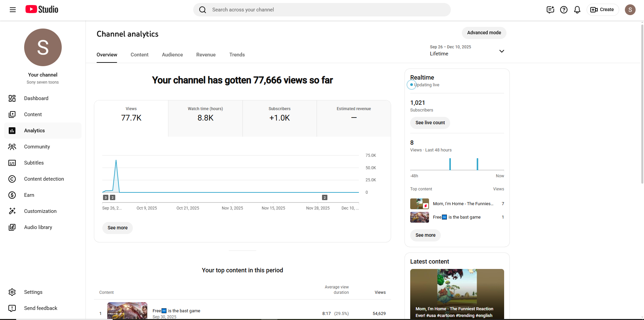Open Content detection from the sidebar
The width and height of the screenshot is (644, 320).
44,179
